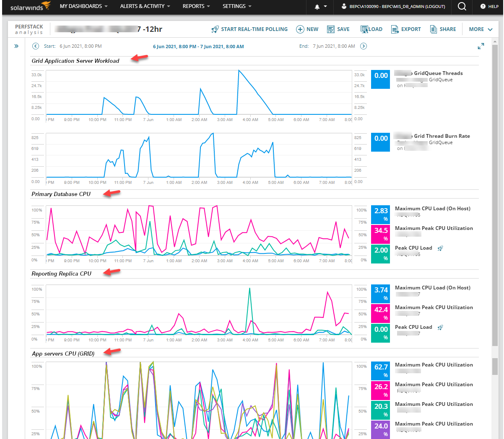Click the 42.4% pink value tile
504x439 pixels.
[381, 313]
